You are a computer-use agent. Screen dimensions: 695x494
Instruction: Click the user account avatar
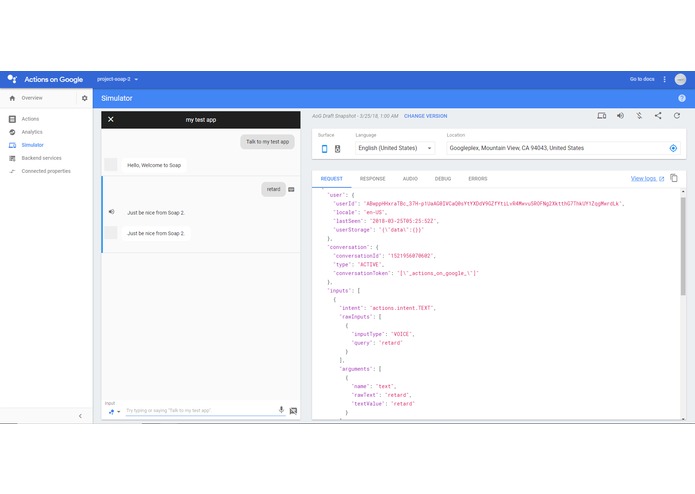[680, 79]
